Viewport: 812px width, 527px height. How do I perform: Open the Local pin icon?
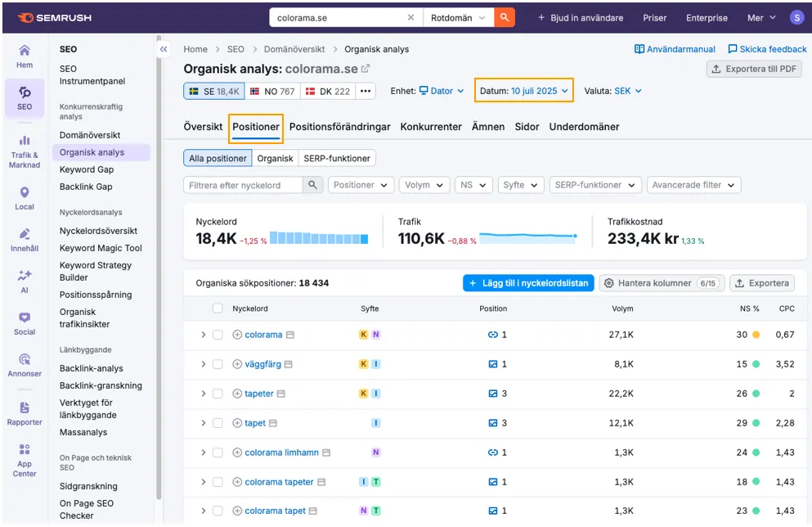pos(25,192)
